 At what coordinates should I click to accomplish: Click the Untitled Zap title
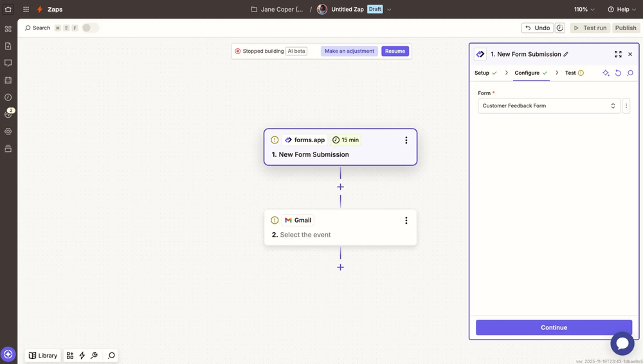(347, 9)
